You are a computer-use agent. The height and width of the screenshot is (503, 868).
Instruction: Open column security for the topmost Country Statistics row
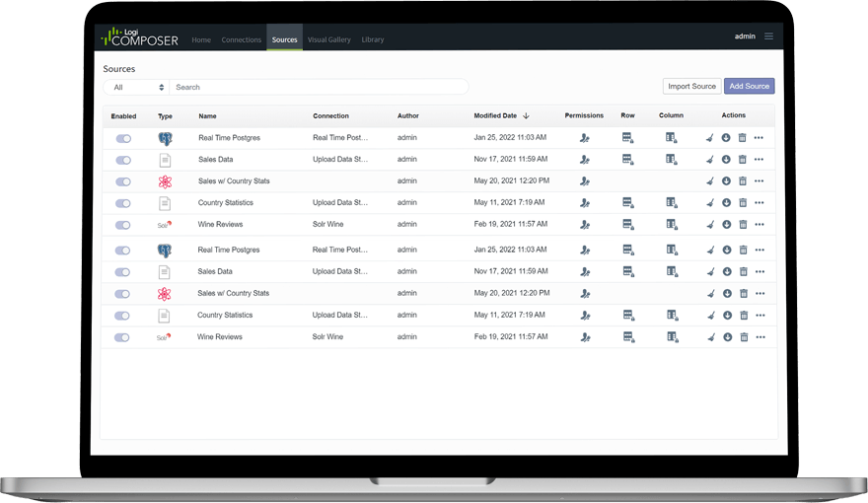tap(671, 202)
